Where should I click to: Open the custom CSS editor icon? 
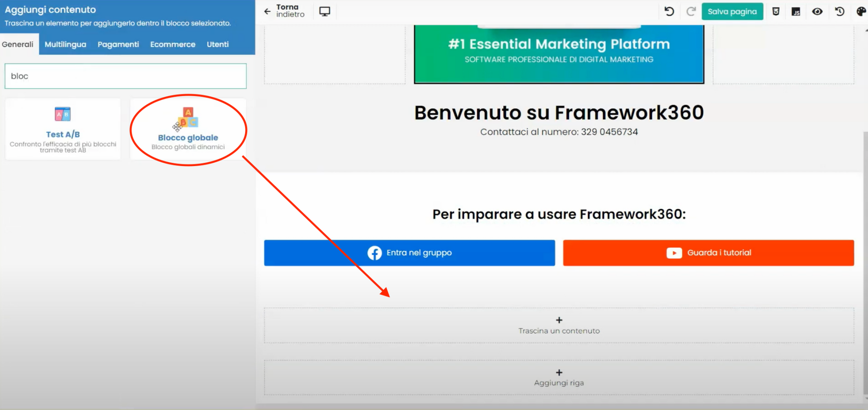pos(776,11)
